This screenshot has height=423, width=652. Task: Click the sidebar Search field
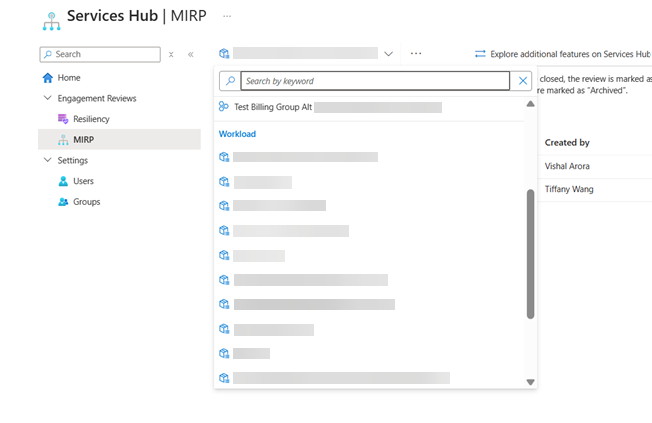point(100,54)
